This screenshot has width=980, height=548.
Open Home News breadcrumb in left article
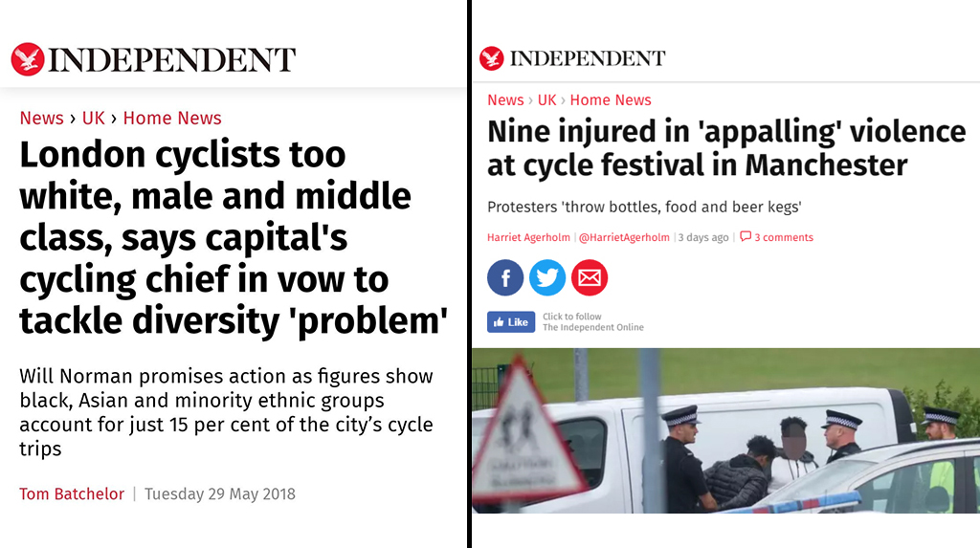coord(172,118)
